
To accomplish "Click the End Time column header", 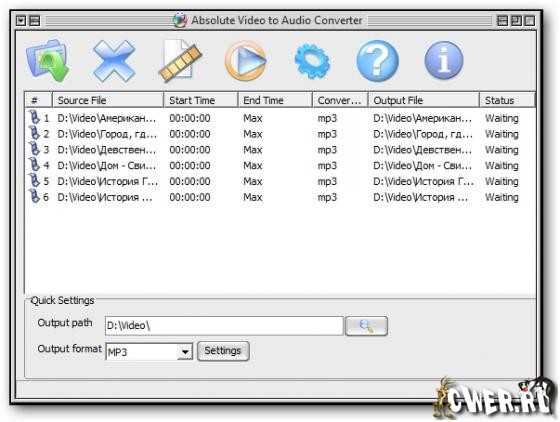I will point(275,100).
